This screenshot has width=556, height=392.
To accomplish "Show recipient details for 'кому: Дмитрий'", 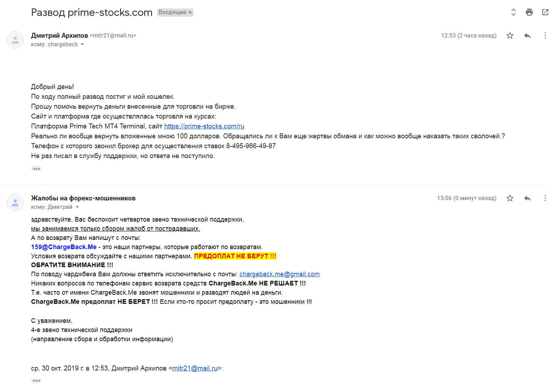I will coord(77,207).
